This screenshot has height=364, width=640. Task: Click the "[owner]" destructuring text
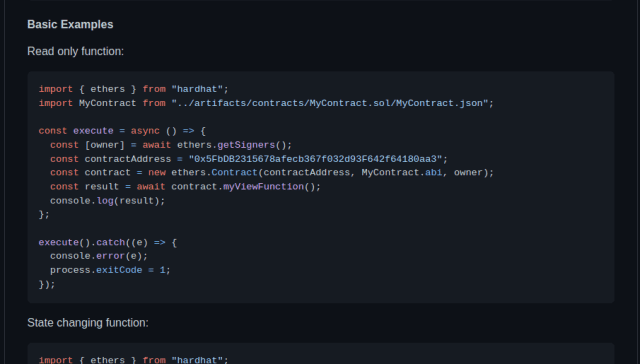(x=104, y=145)
